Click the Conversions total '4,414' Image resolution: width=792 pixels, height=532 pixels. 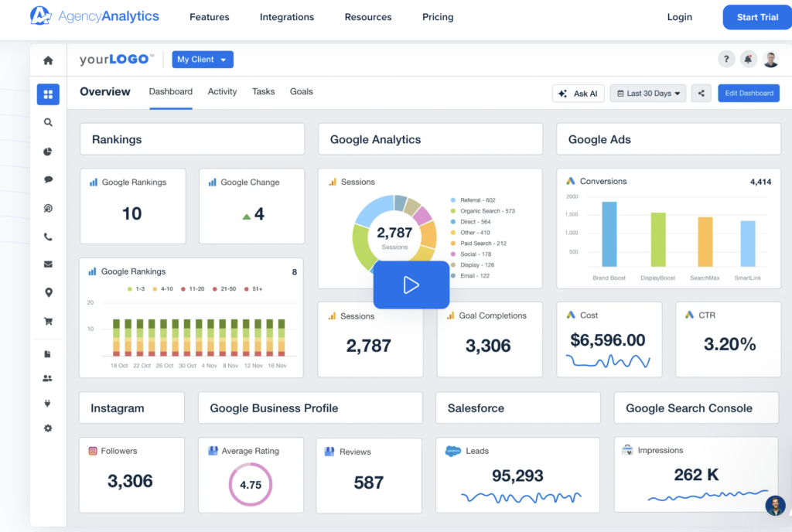click(760, 182)
